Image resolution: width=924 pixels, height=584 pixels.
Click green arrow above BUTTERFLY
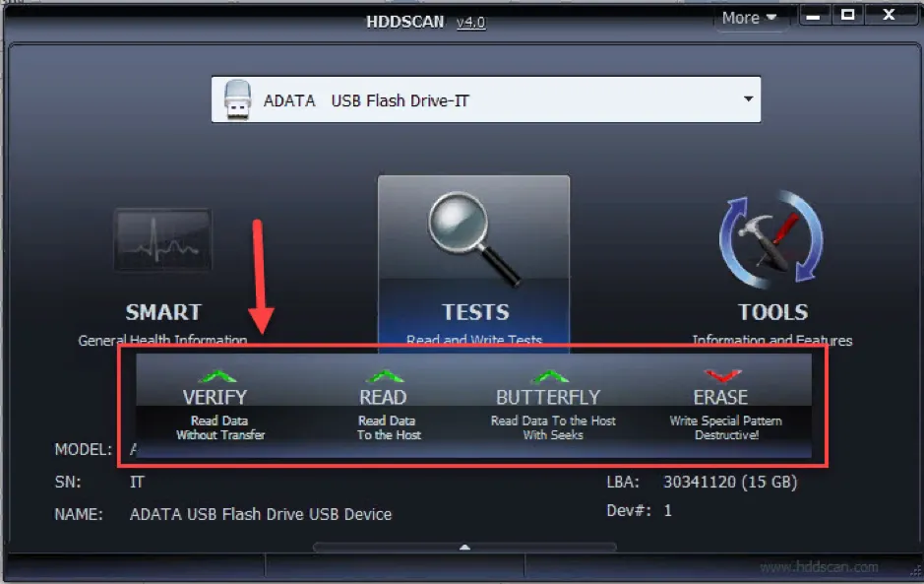(x=549, y=376)
